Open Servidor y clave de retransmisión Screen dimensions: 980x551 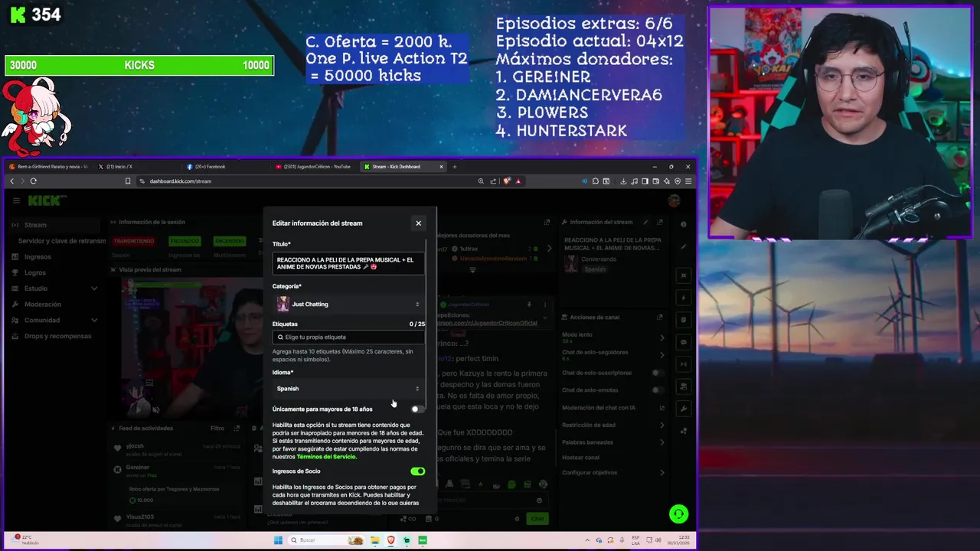pos(62,241)
